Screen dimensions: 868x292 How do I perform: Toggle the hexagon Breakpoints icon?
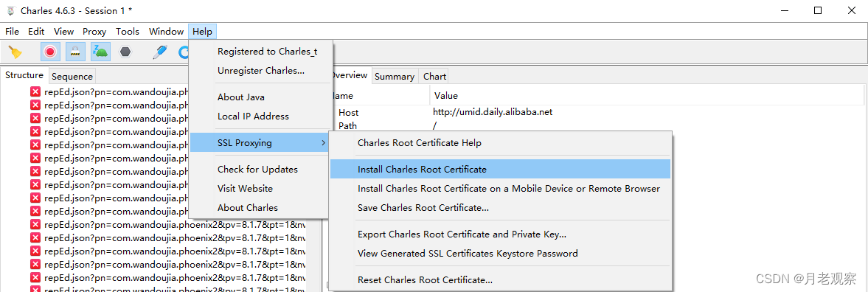126,52
